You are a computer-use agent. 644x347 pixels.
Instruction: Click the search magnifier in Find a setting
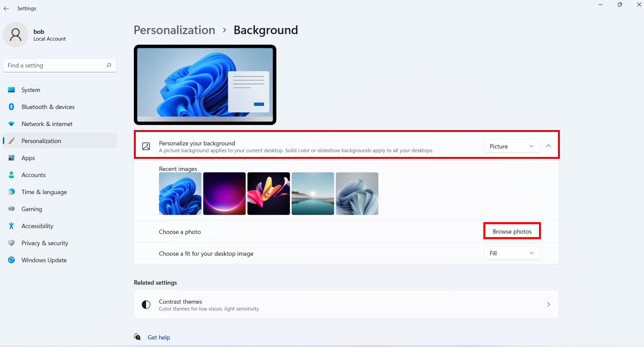click(109, 65)
